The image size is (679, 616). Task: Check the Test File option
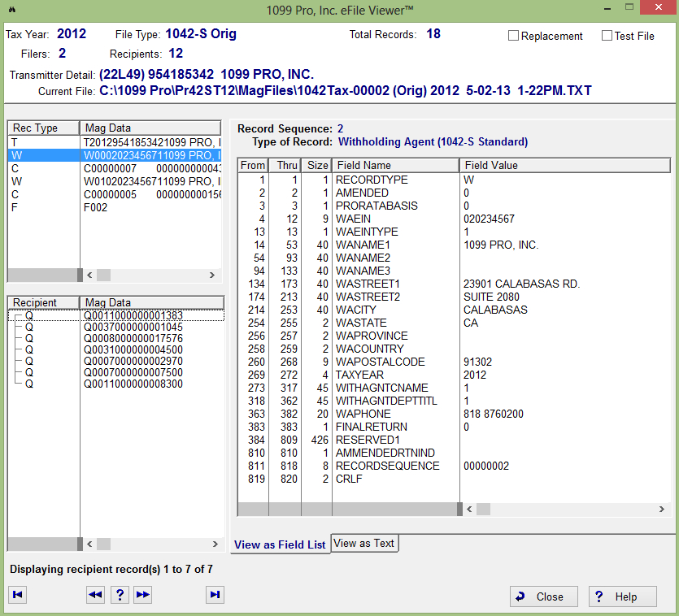coord(607,36)
